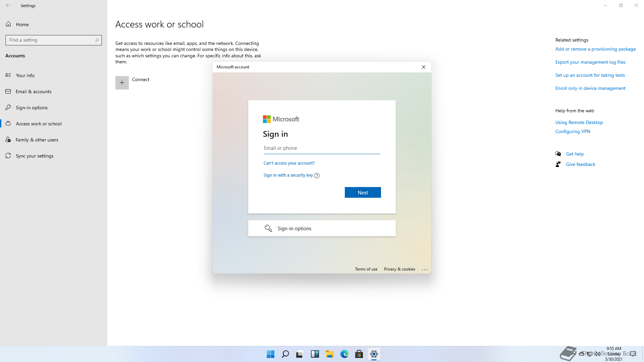Click the security key help icon

pos(317,175)
